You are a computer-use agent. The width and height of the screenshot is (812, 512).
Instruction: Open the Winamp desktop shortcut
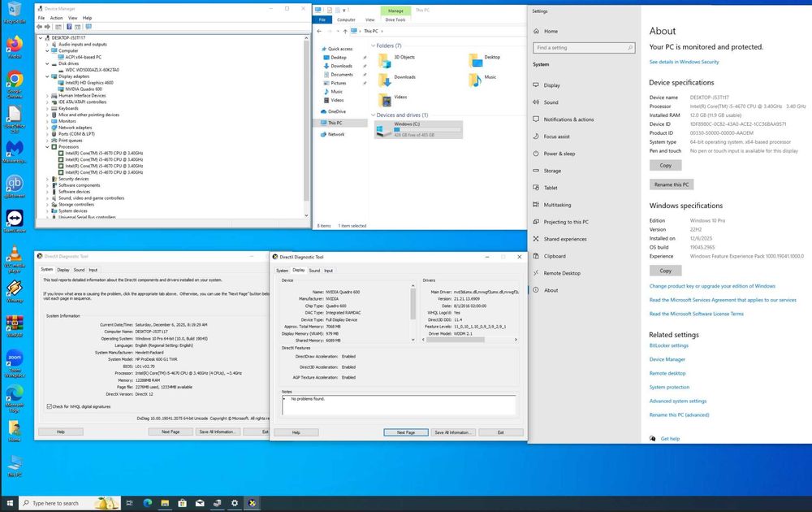point(15,291)
